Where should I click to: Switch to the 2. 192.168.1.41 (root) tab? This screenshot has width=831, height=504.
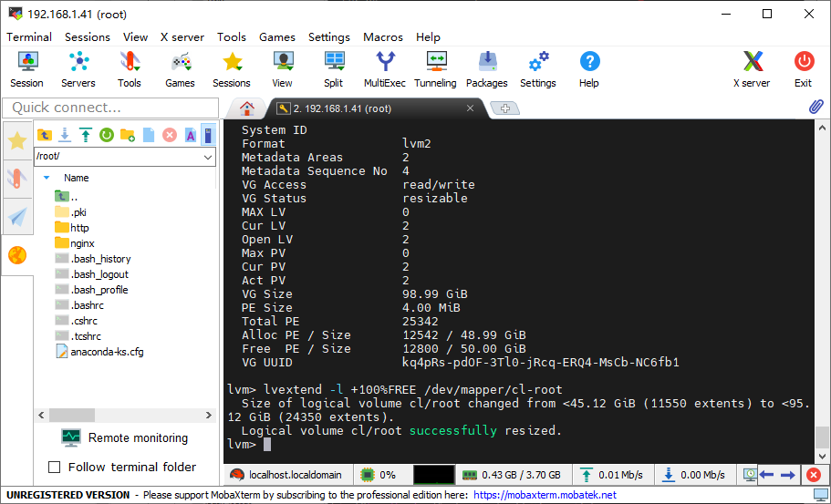tap(371, 108)
